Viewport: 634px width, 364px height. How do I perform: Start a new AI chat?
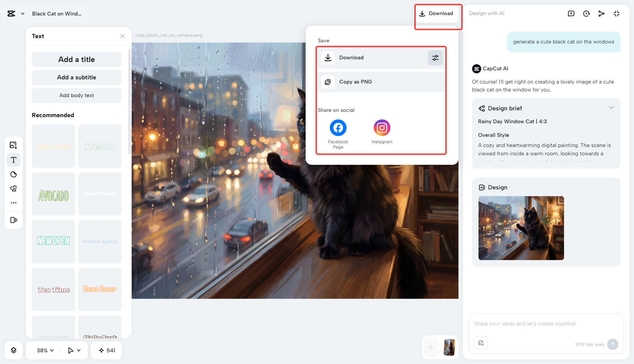click(571, 14)
